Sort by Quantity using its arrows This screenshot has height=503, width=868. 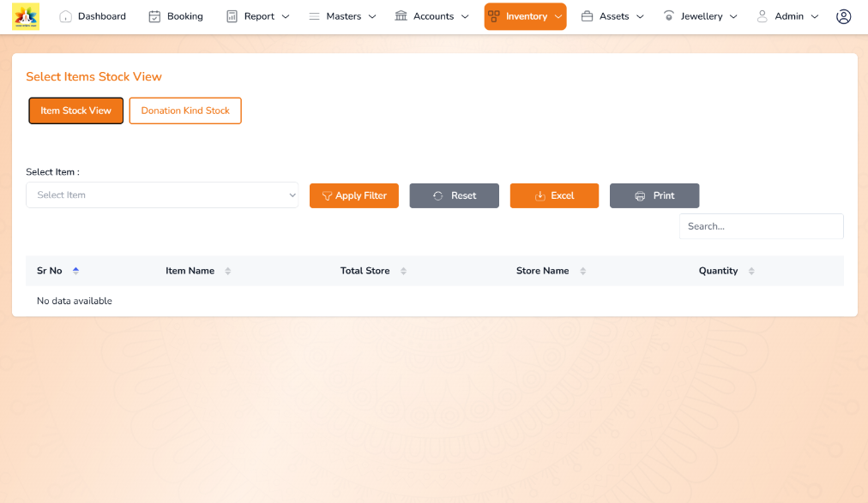coord(751,271)
